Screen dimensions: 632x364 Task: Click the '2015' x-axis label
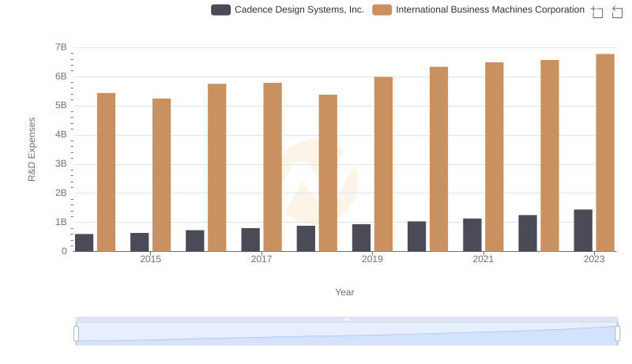(x=150, y=259)
